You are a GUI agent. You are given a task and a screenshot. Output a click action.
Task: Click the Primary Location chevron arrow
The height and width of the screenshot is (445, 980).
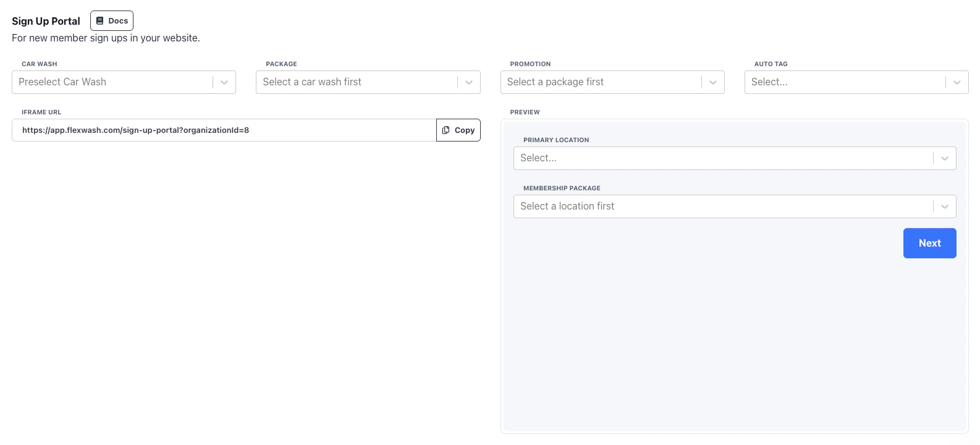pyautogui.click(x=945, y=158)
